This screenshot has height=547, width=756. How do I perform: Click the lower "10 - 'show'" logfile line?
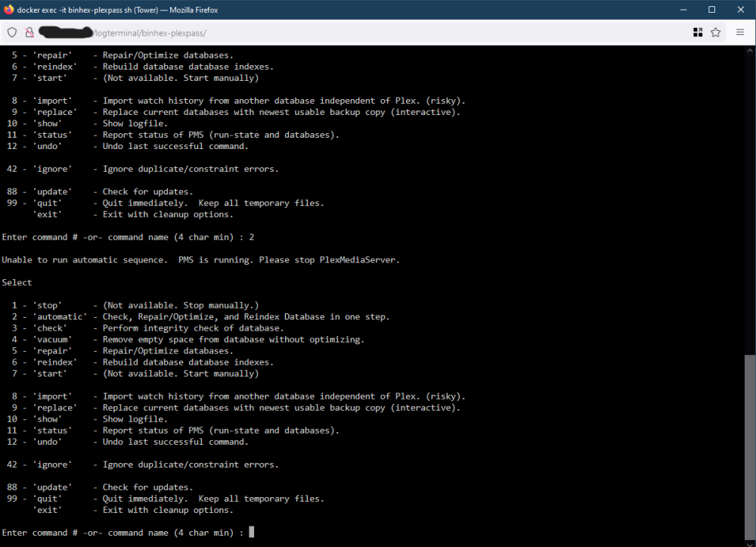tap(87, 419)
